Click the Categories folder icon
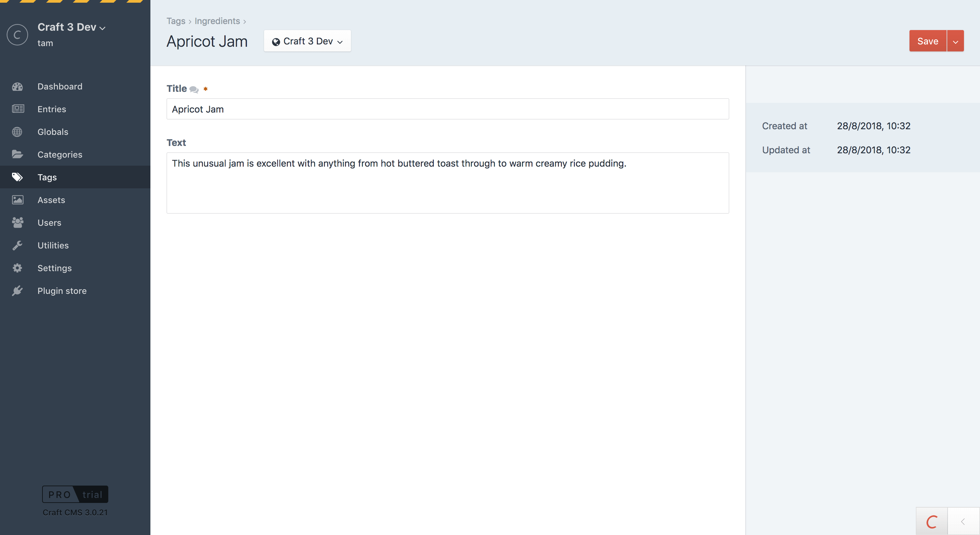The image size is (980, 535). point(17,154)
